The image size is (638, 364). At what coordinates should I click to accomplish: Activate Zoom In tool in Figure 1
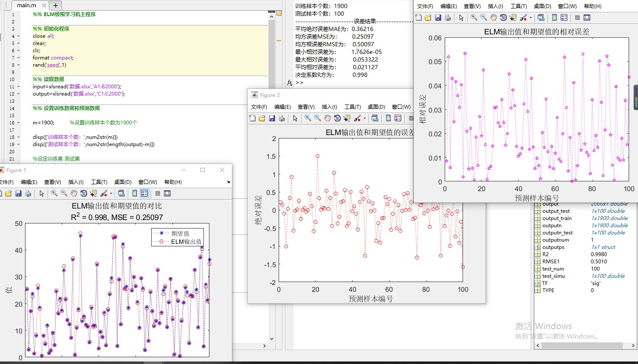click(x=54, y=193)
